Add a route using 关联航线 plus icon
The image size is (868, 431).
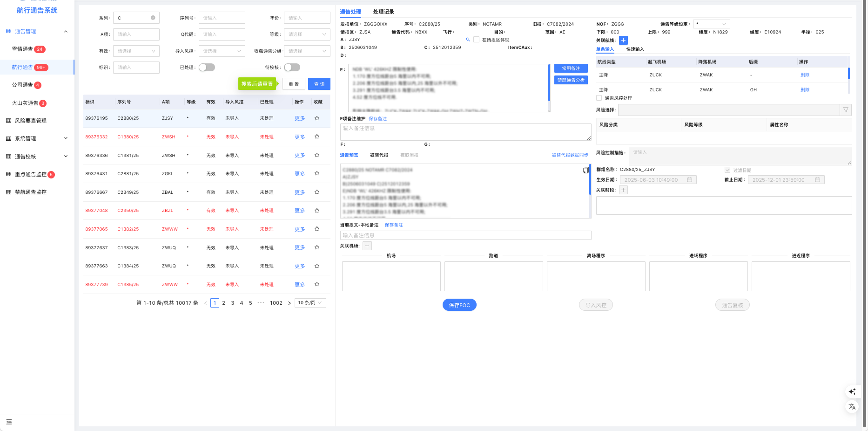pyautogui.click(x=623, y=40)
